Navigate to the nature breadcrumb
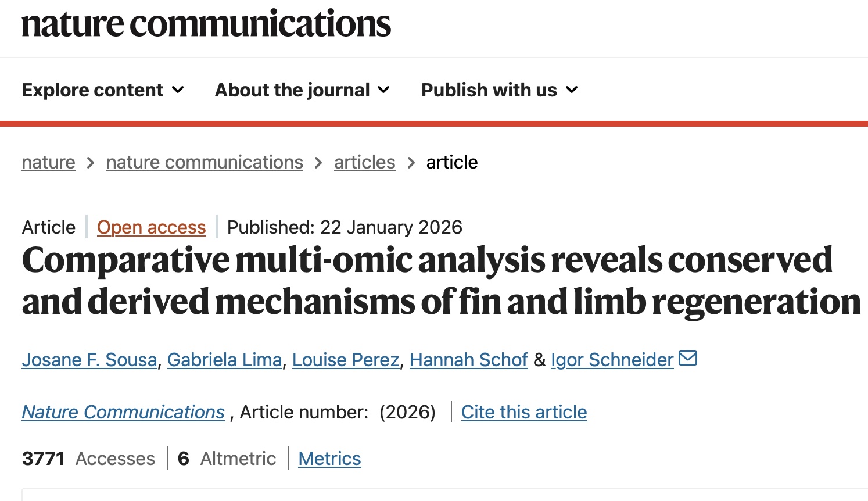Viewport: 868px width, 501px height. pyautogui.click(x=48, y=162)
